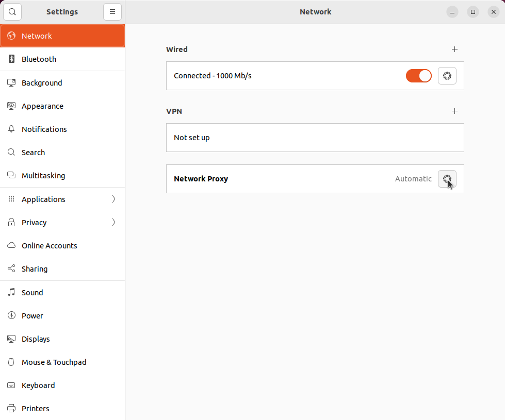Disable the wired network connection toggle
The image size is (505, 420).
coord(418,75)
